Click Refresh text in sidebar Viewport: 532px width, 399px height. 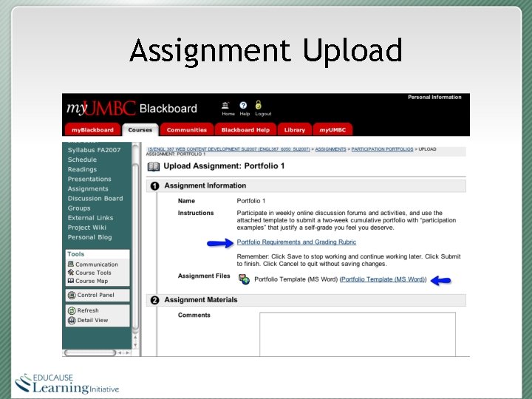pyautogui.click(x=88, y=310)
